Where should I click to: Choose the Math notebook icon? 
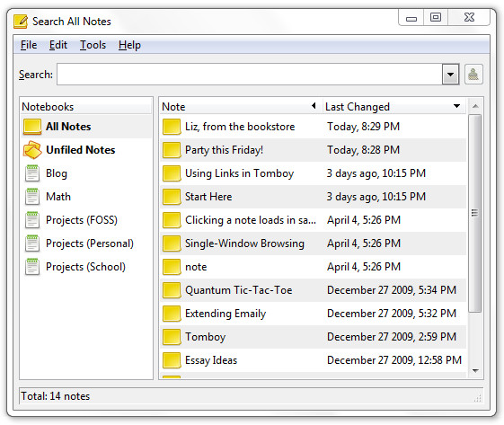32,197
